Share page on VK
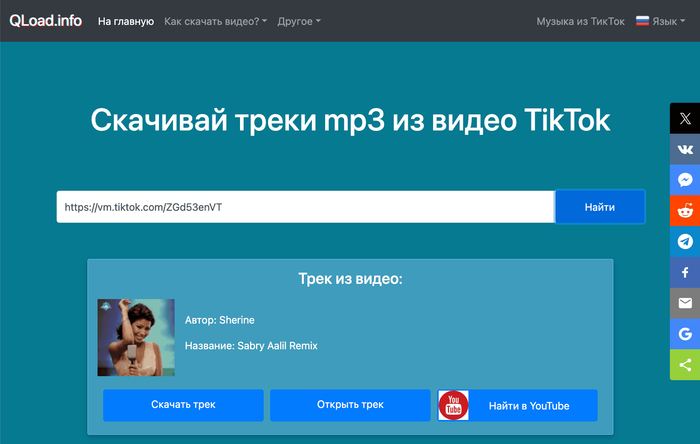This screenshot has width=700, height=444. tap(685, 149)
